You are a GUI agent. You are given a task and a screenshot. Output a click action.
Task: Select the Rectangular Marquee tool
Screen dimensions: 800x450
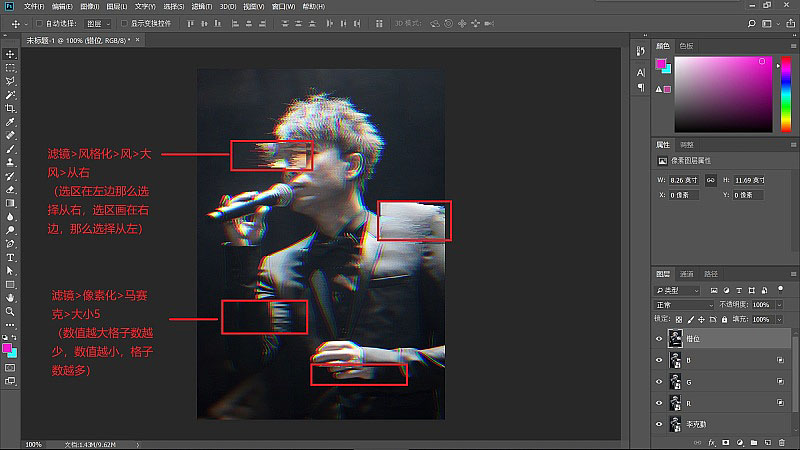click(10, 68)
